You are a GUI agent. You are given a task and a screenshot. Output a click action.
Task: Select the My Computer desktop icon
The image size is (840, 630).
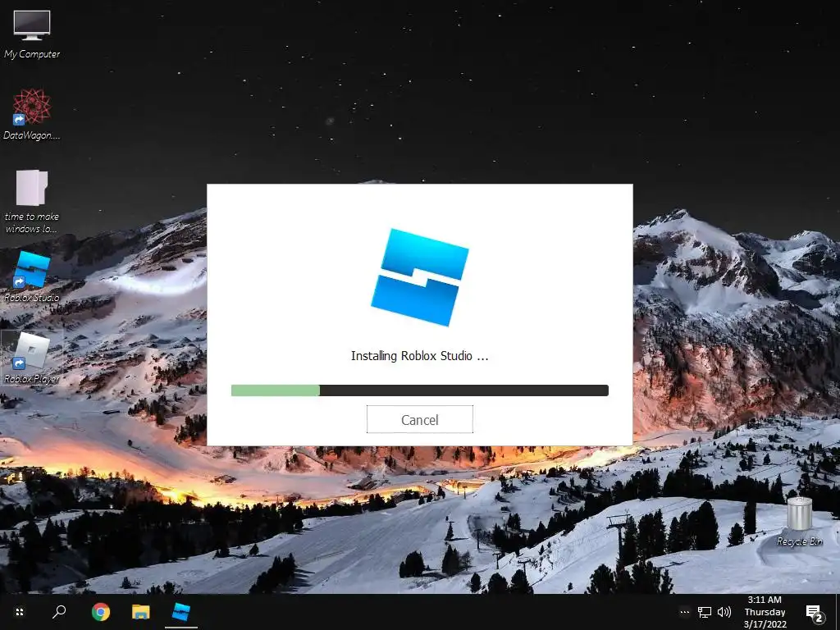coord(32,34)
